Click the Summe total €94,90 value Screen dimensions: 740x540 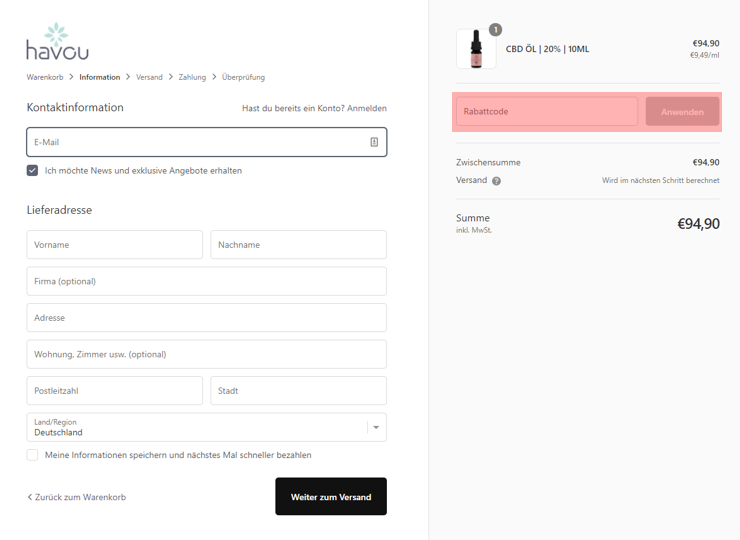[x=698, y=224]
